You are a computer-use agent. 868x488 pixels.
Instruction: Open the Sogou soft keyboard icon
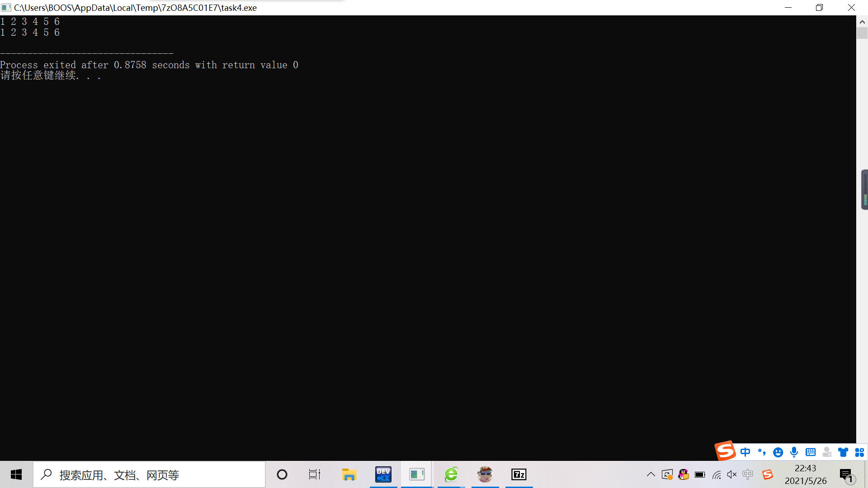[x=811, y=452]
